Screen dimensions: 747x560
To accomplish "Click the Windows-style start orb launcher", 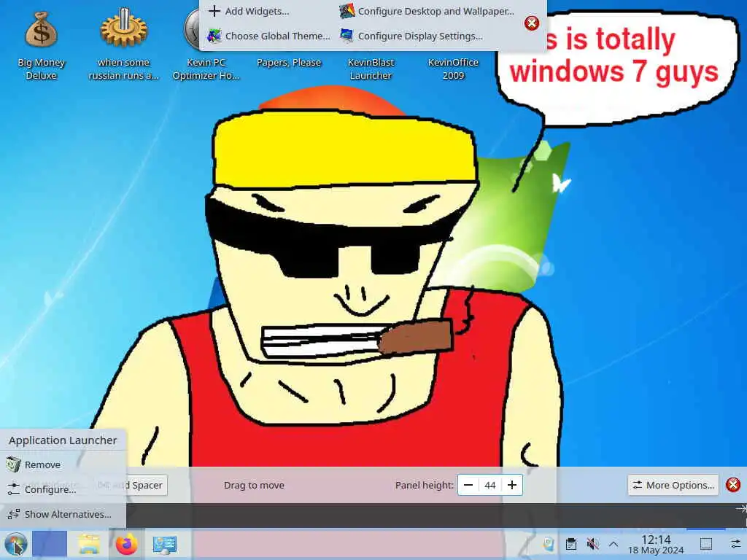I will [x=16, y=544].
